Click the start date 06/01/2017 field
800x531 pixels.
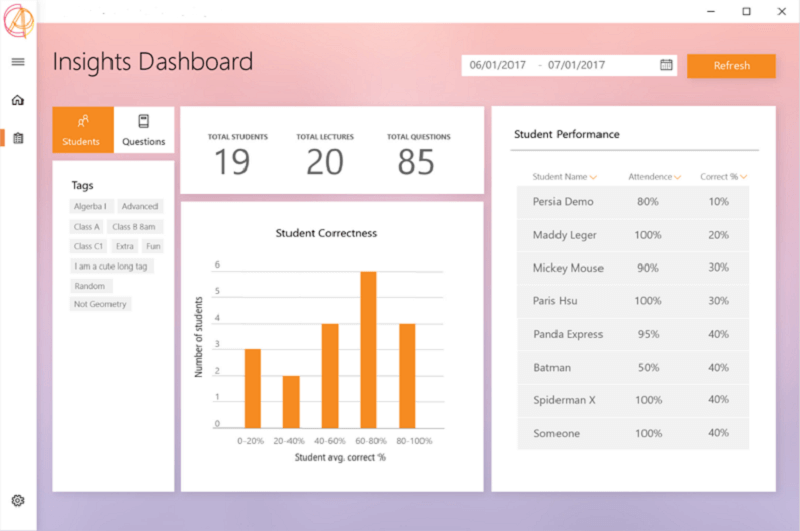[x=496, y=65]
